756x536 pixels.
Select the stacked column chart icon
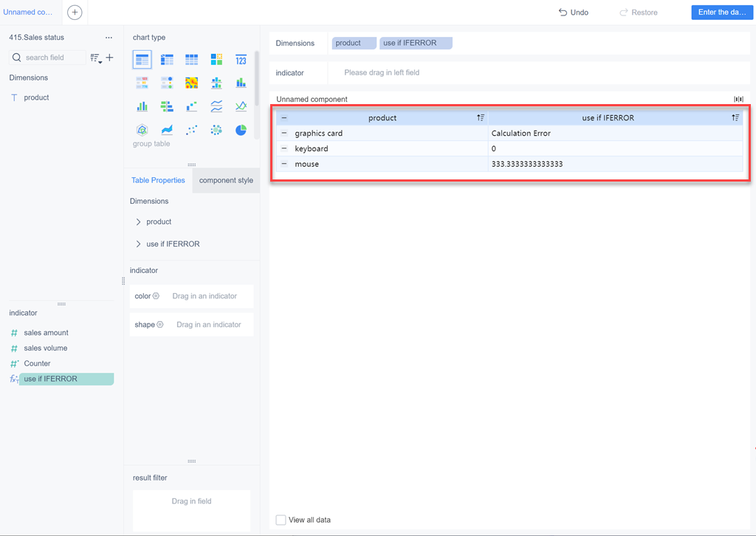coord(241,83)
